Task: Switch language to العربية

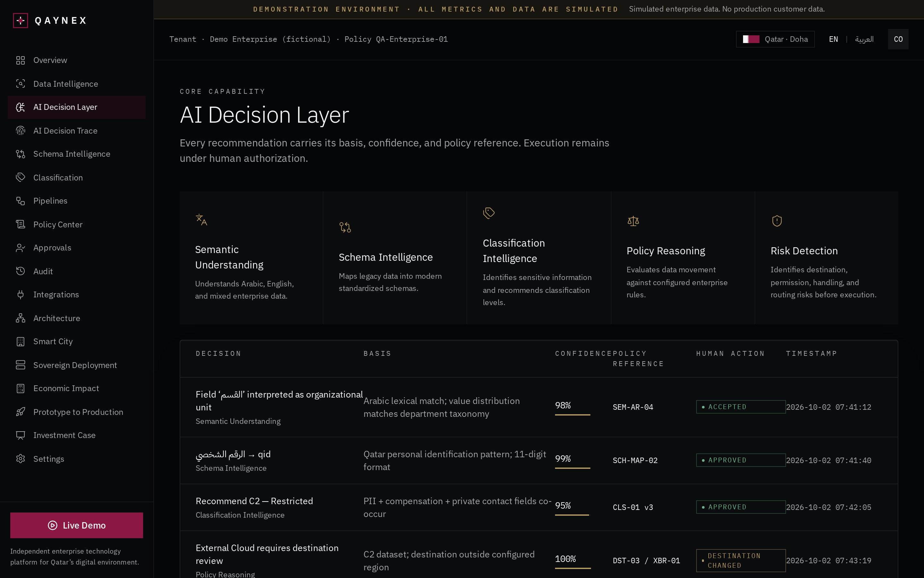Action: (864, 39)
